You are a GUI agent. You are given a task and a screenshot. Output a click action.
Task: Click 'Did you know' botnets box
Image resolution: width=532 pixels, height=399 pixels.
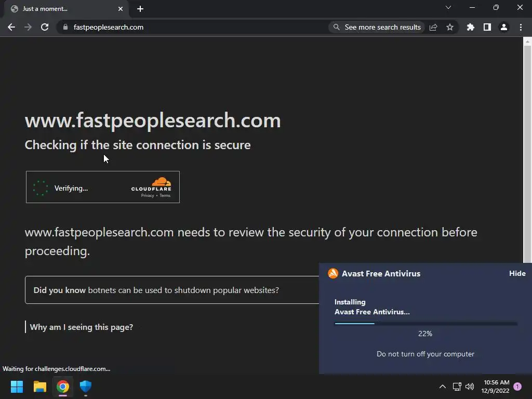click(x=172, y=290)
